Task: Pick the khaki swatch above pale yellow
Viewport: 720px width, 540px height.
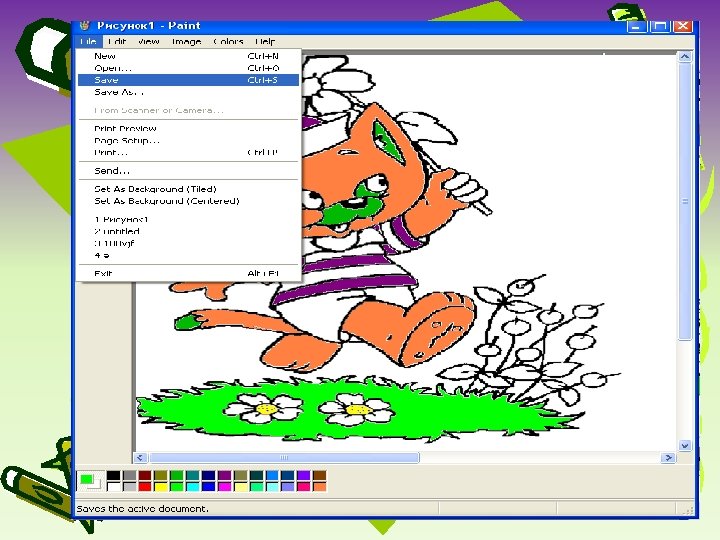Action: pos(240,476)
